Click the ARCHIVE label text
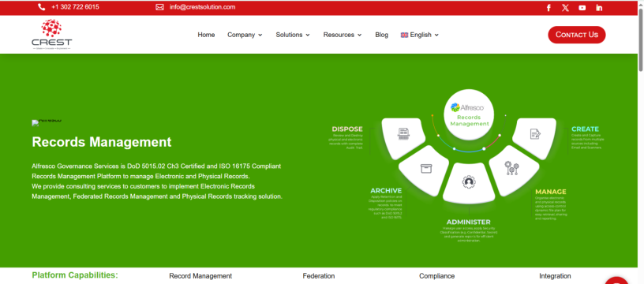644x284 pixels. (386, 191)
